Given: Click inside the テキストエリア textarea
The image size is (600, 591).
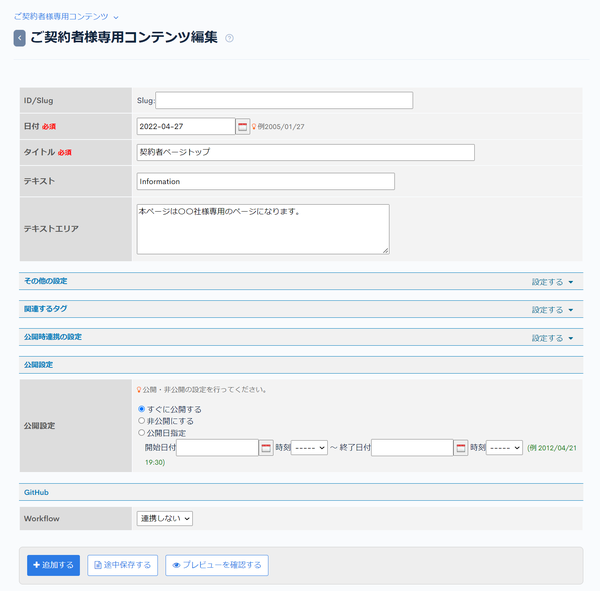Looking at the screenshot, I should tap(263, 229).
